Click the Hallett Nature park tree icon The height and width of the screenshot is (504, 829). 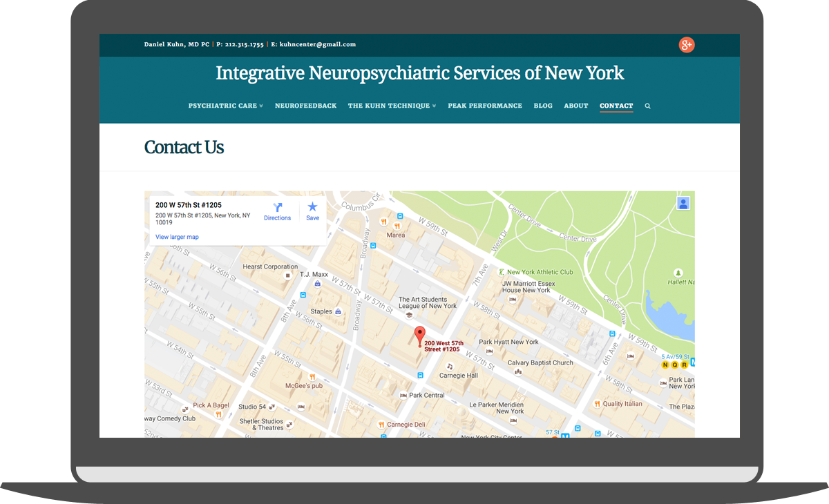678,273
